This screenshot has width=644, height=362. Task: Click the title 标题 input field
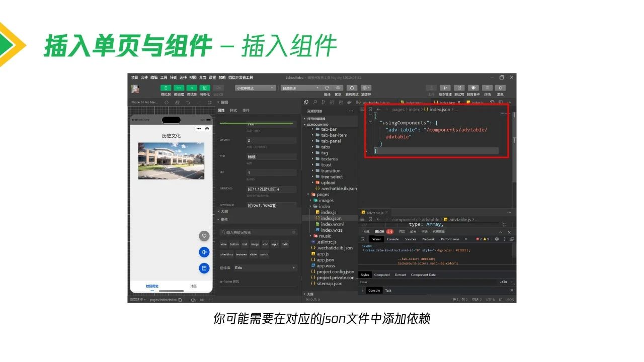[x=271, y=157]
